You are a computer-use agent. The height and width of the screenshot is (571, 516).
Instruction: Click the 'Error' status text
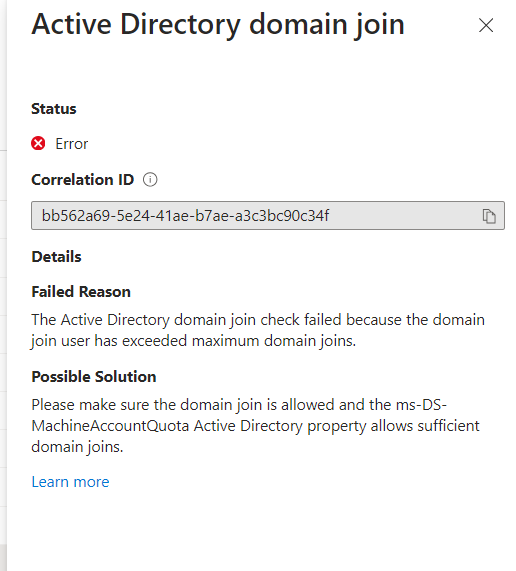coord(71,144)
